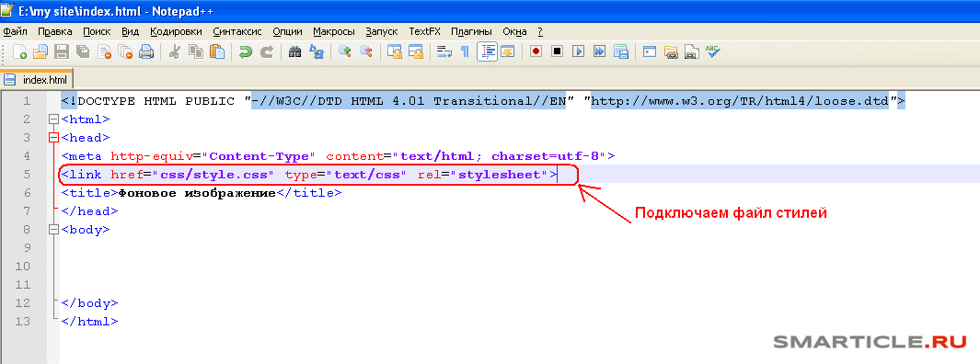980x364 pixels.
Task: Open the Replace tool icon
Action: [317, 51]
